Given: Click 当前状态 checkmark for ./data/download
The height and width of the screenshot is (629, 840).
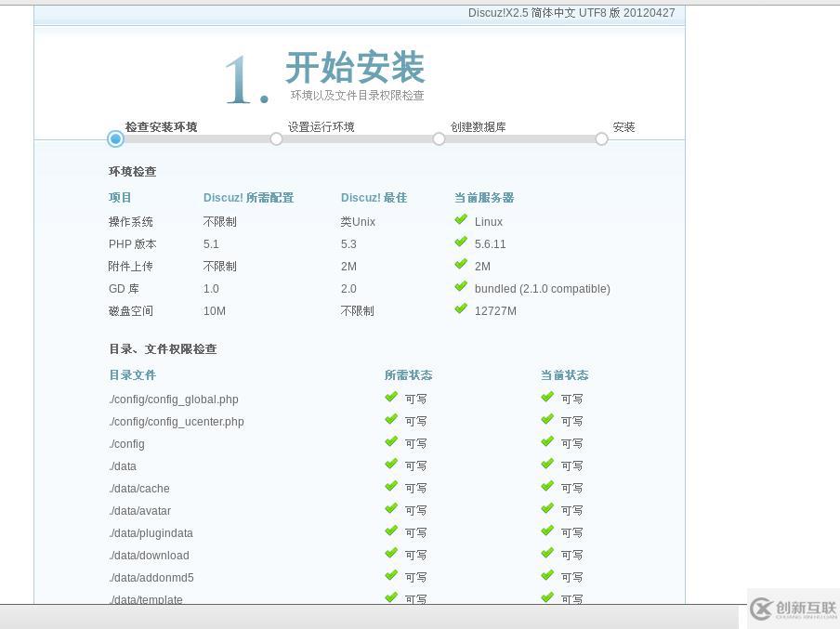Looking at the screenshot, I should pyautogui.click(x=547, y=554).
